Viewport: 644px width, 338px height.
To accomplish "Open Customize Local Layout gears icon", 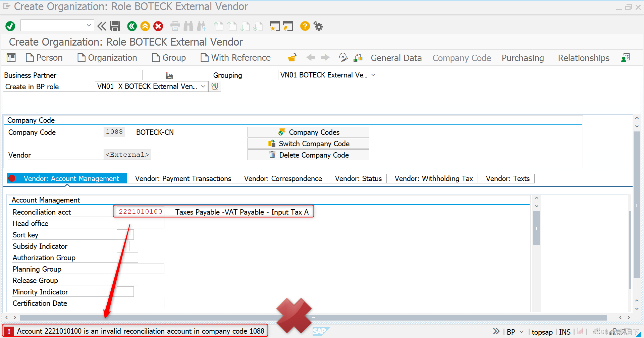I will click(318, 26).
